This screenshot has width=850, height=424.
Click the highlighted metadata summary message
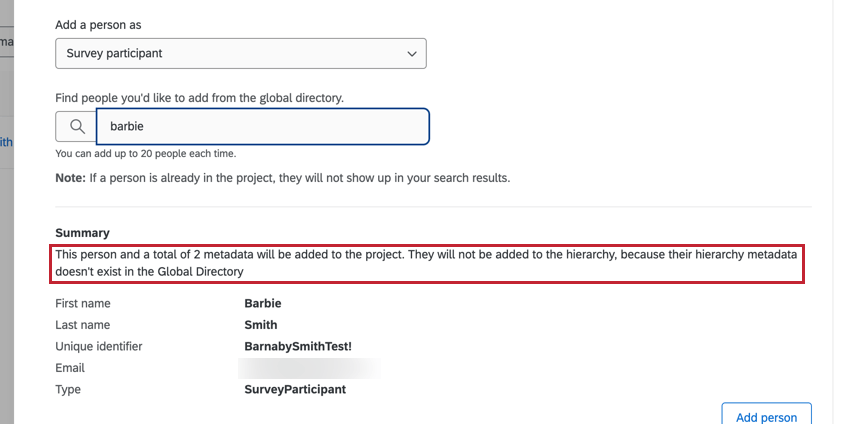tap(429, 263)
